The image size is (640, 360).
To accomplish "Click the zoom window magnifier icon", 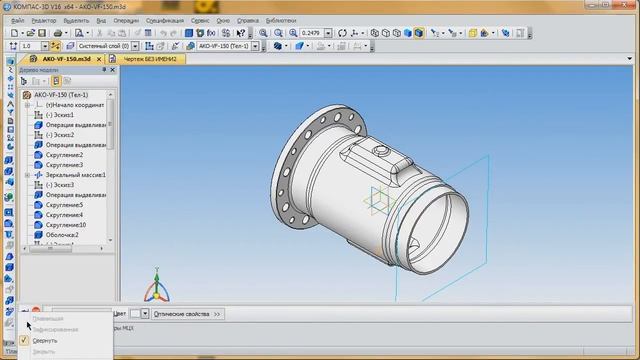I will (263, 33).
